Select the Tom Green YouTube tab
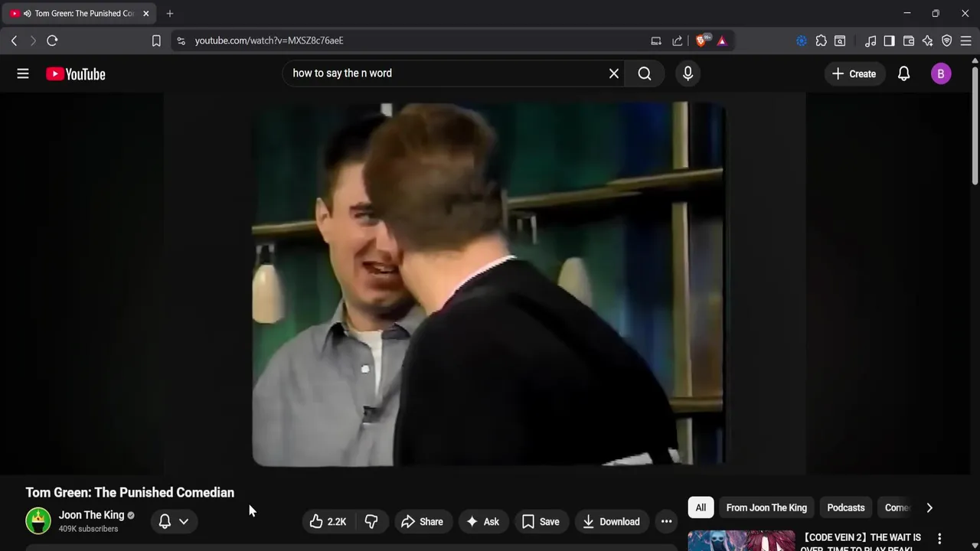Screen dimensions: 980x551 (79, 13)
